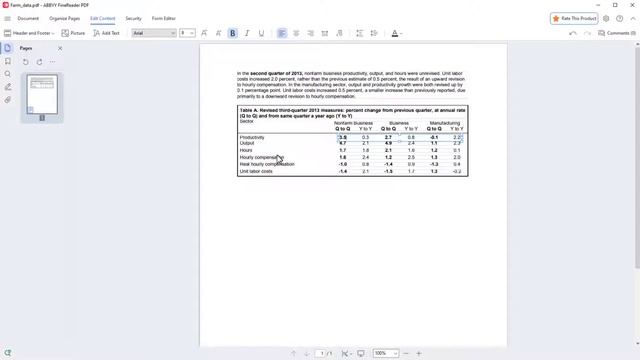Click the character spacing icon
This screenshot has width=640, height=360.
373,33
